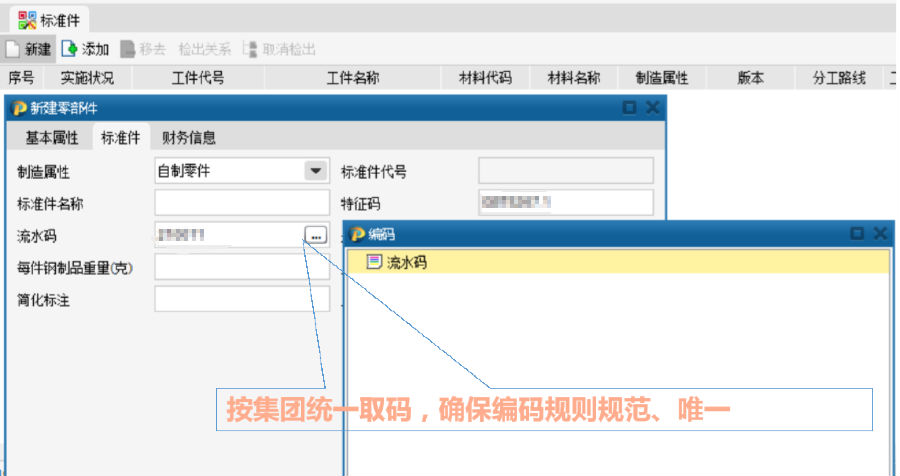Screen dimensions: 900x476
Task: Click the 新建零部件 title bar icon
Action: [x=19, y=108]
